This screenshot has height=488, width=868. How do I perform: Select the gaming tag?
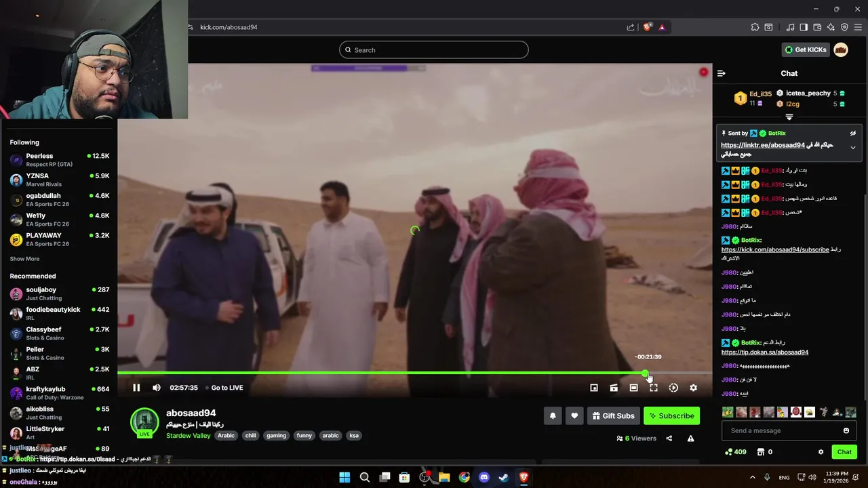pyautogui.click(x=276, y=436)
